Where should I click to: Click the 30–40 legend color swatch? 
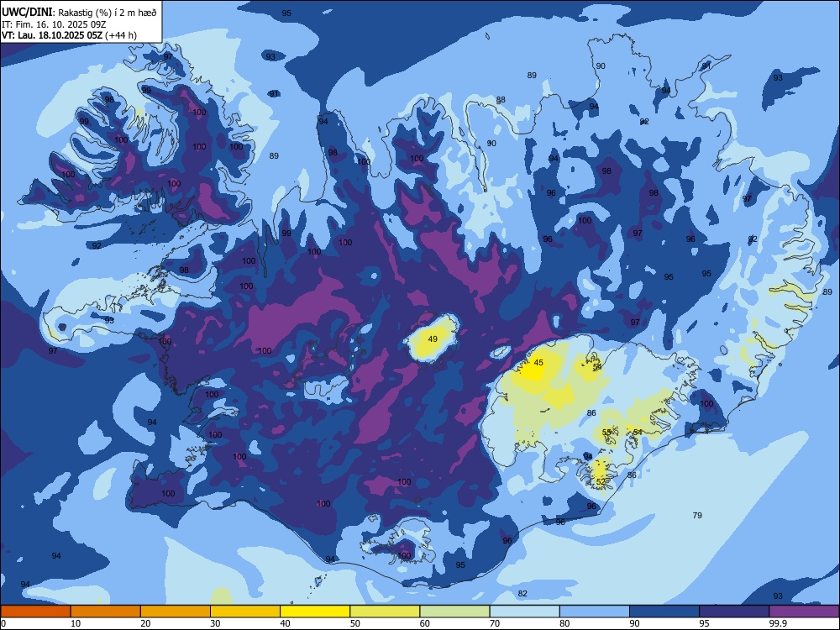pyautogui.click(x=245, y=612)
